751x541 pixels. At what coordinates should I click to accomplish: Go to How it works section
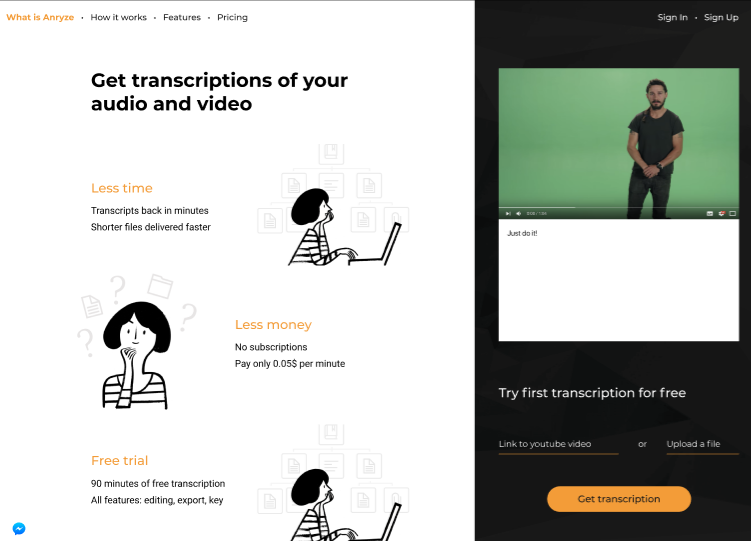click(118, 17)
